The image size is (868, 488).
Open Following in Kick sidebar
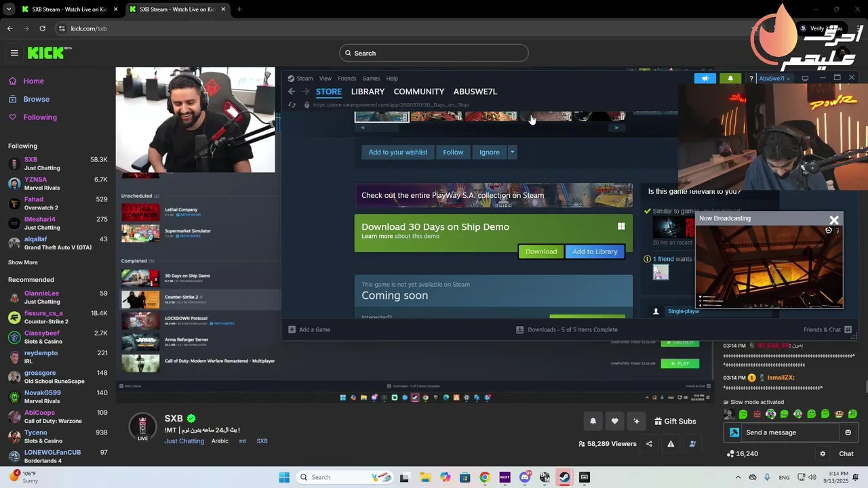click(40, 117)
